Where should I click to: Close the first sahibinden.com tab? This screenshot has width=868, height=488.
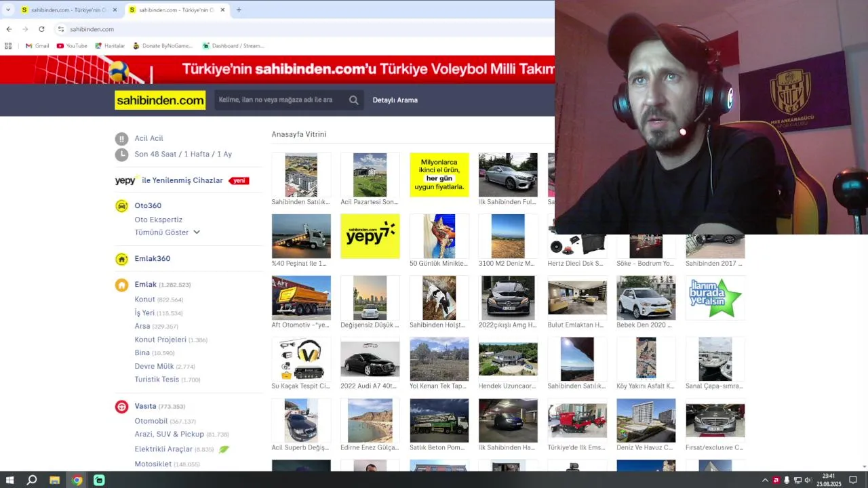pos(115,10)
